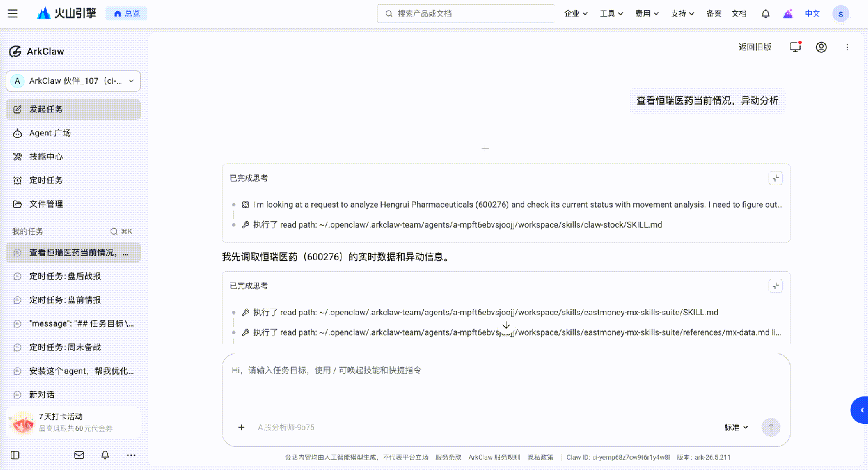This screenshot has width=868, height=470.
Task: Open task 定时任务:盘后战报
Action: 73,276
